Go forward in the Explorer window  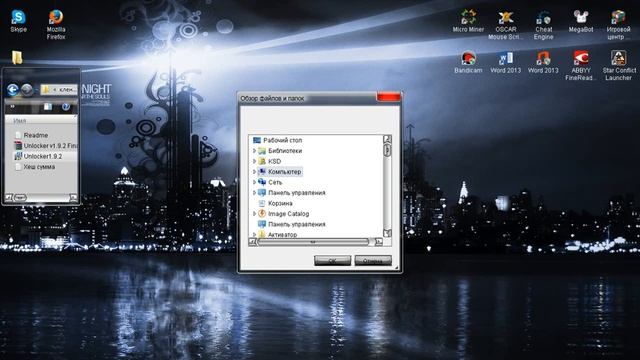(27, 89)
